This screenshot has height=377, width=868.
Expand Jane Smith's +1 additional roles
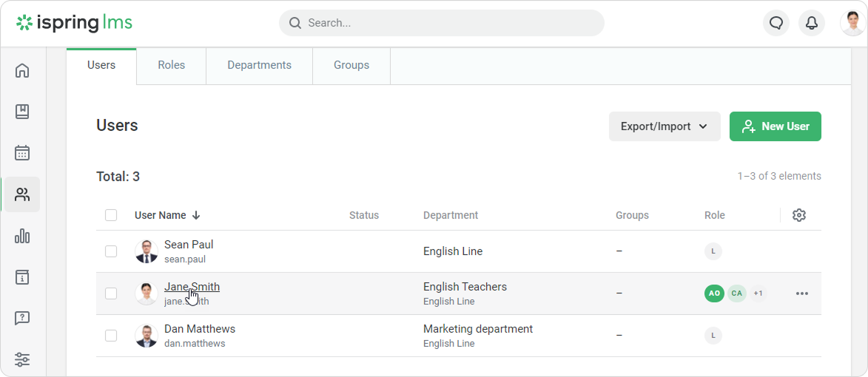pos(758,293)
